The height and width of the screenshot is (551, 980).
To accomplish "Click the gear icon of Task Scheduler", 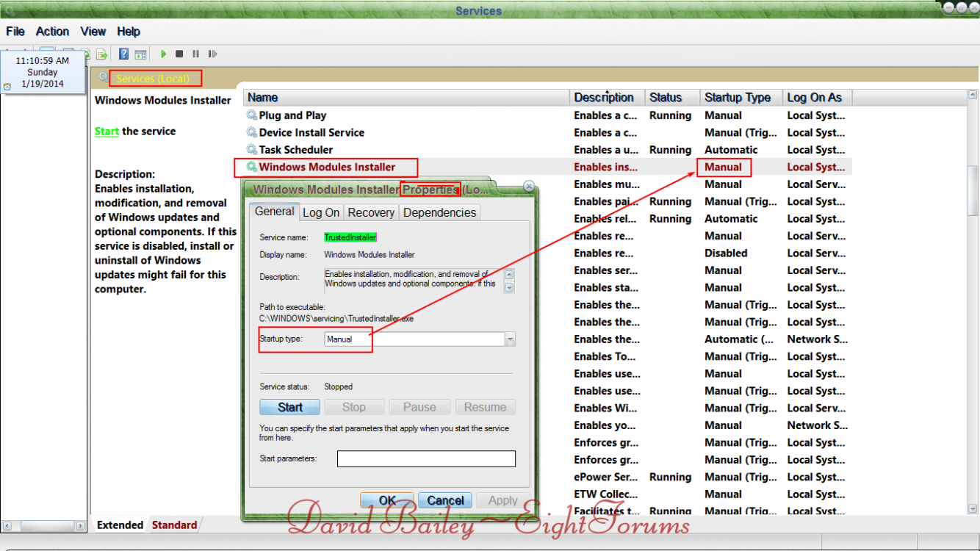I will click(252, 150).
